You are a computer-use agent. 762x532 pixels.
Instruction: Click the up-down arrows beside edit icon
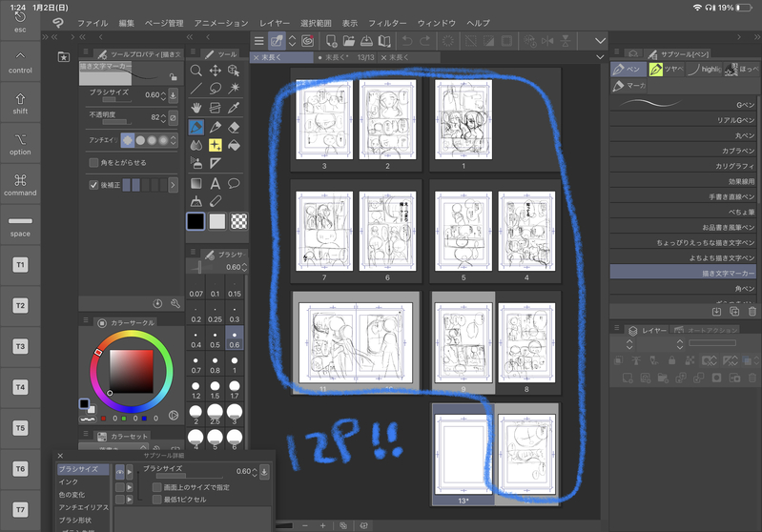pos(292,41)
